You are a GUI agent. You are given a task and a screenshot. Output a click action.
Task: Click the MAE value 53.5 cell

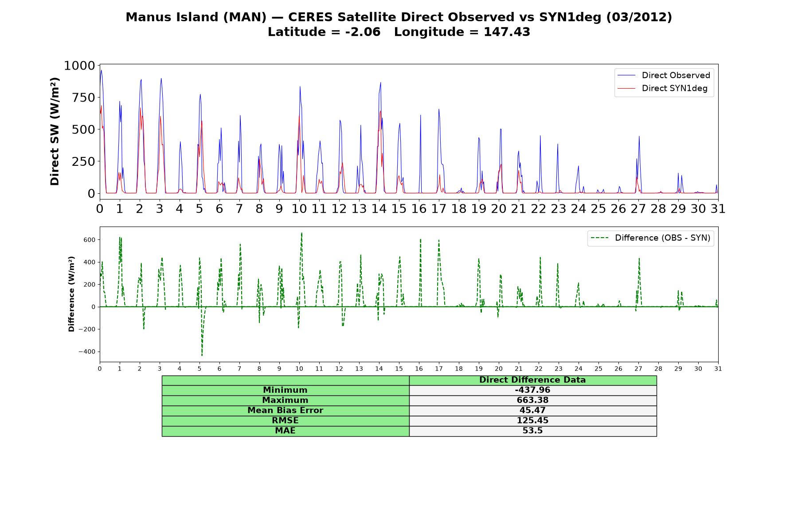(x=532, y=431)
